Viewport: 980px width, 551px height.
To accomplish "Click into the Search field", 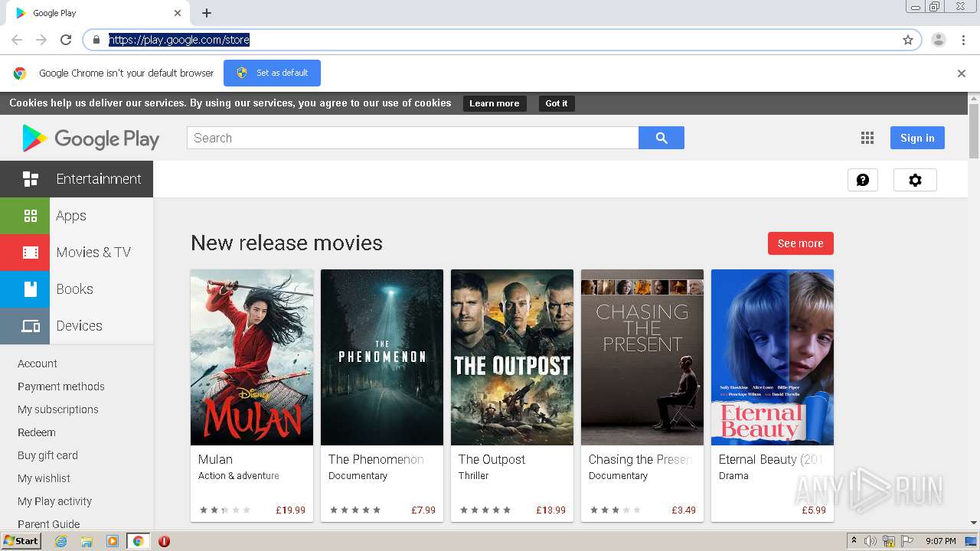I will (413, 138).
